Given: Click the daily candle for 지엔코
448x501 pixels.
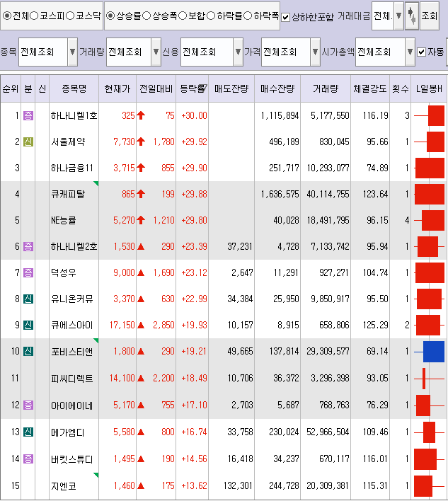Looking at the screenshot, I should click(x=429, y=486).
